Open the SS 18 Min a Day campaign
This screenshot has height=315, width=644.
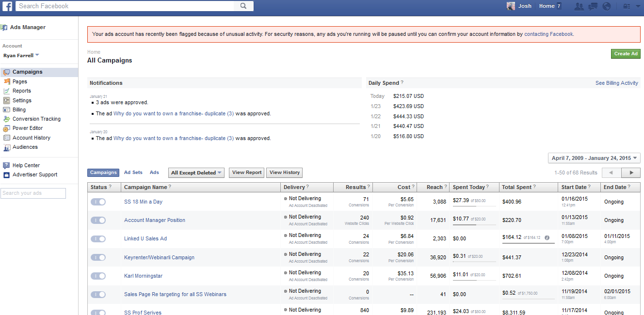(x=143, y=202)
